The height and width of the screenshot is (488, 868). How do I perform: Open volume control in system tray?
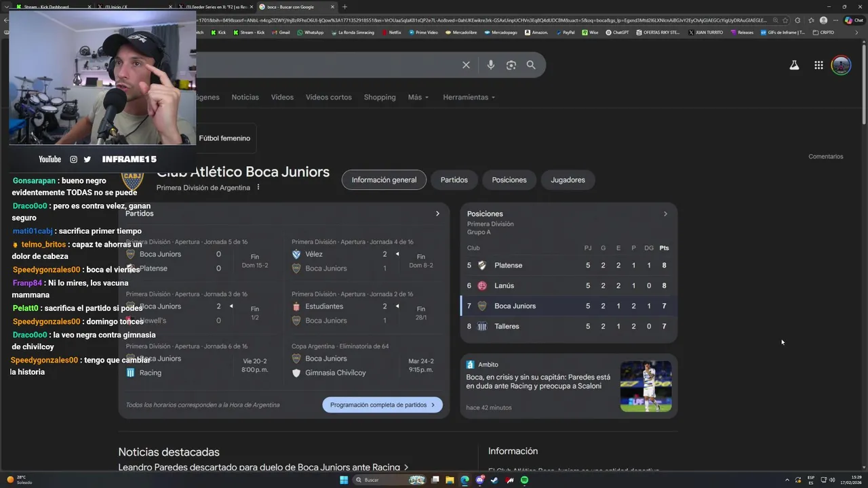coord(832,480)
